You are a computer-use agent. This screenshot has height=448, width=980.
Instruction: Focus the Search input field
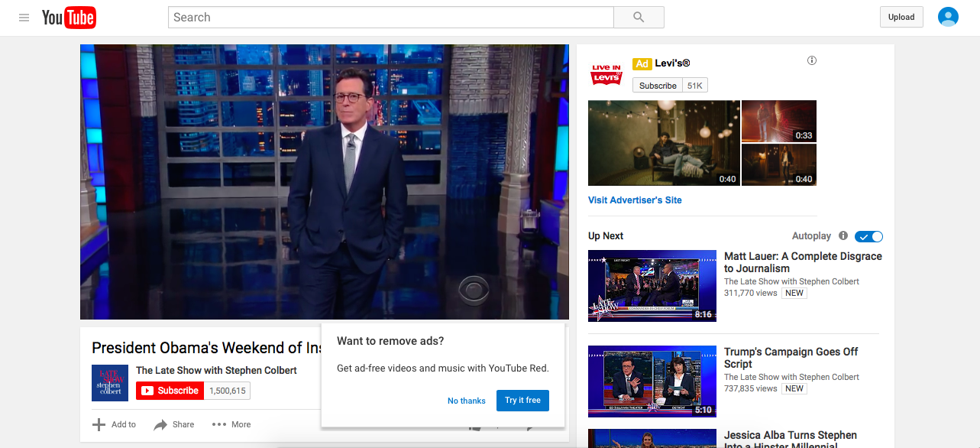pos(391,17)
